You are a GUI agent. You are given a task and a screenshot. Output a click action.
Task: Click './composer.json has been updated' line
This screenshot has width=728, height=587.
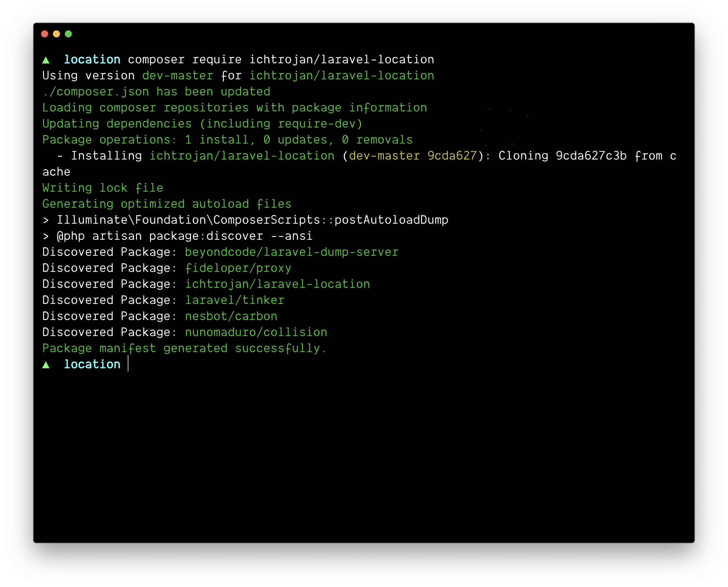[x=156, y=91]
